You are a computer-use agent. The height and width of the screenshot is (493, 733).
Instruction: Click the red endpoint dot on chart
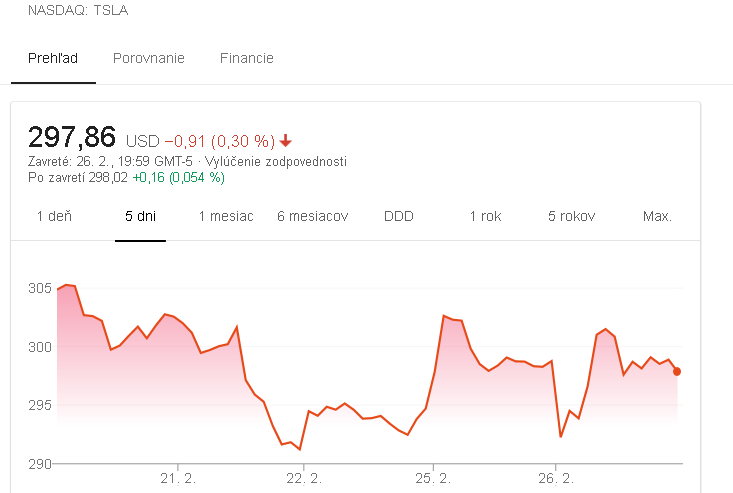677,372
